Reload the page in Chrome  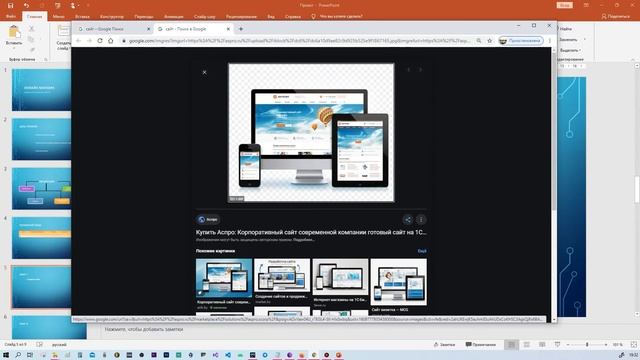(100, 40)
